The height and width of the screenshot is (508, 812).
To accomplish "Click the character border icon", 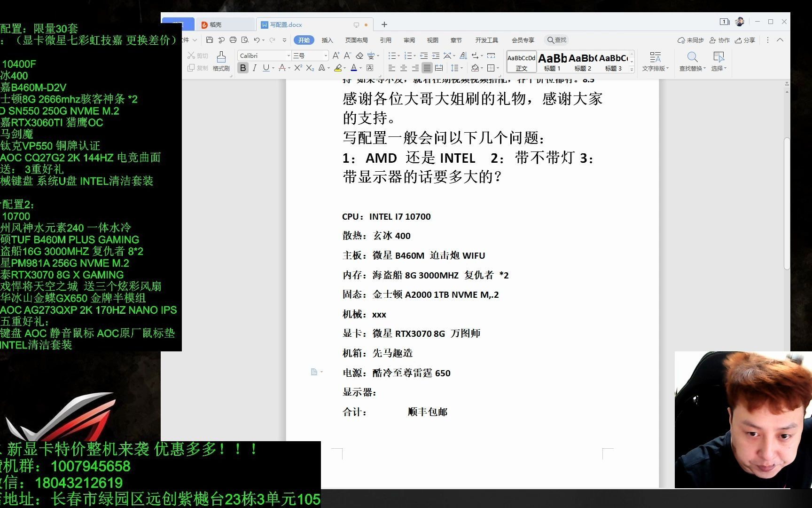I will [x=370, y=68].
